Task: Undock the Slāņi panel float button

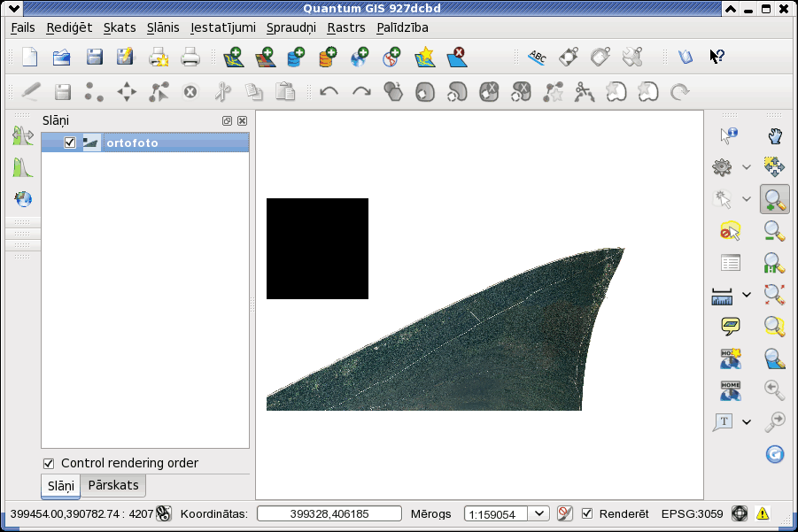Action: [x=227, y=121]
